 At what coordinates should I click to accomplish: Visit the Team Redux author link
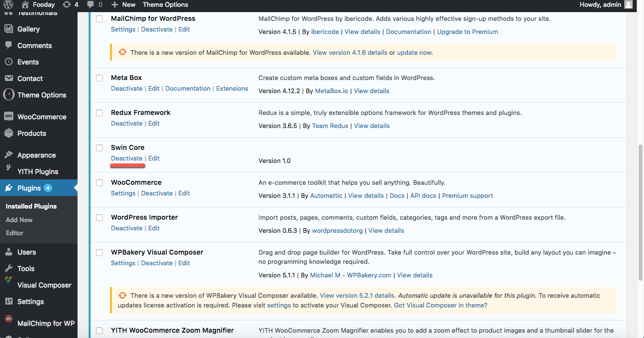(330, 126)
